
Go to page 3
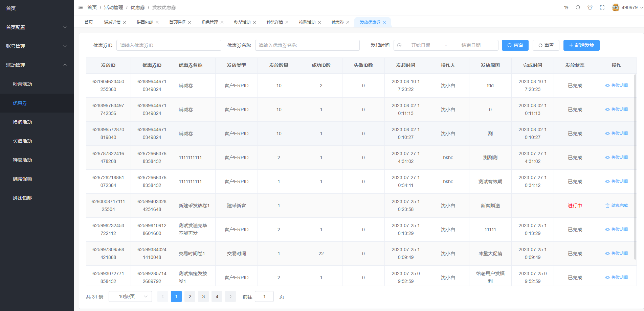(203, 296)
